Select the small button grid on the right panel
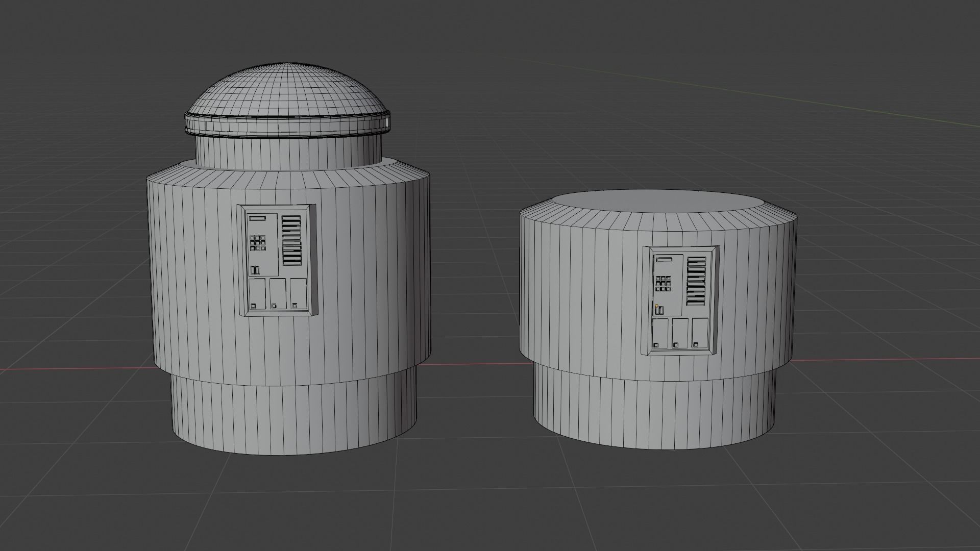The image size is (980, 551). click(x=664, y=283)
